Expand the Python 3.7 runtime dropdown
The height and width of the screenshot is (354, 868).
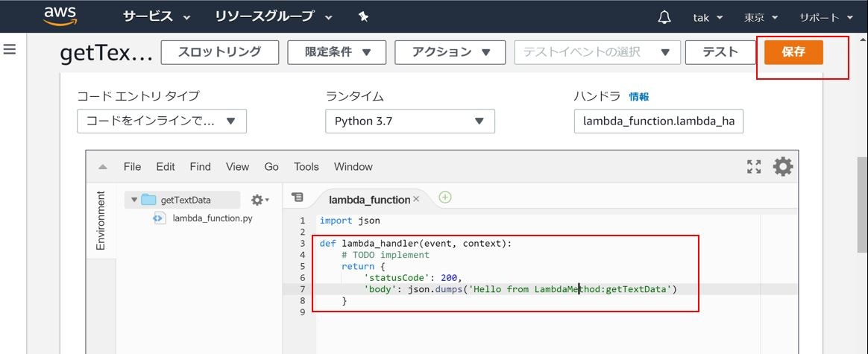[409, 121]
